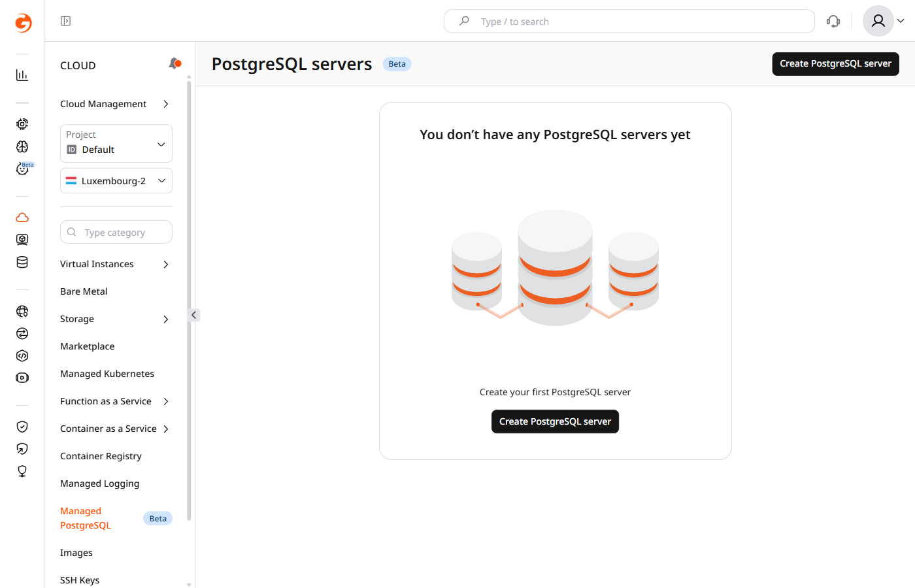Expand the Storage chevron
Viewport: 915px width, 588px height.
[166, 319]
